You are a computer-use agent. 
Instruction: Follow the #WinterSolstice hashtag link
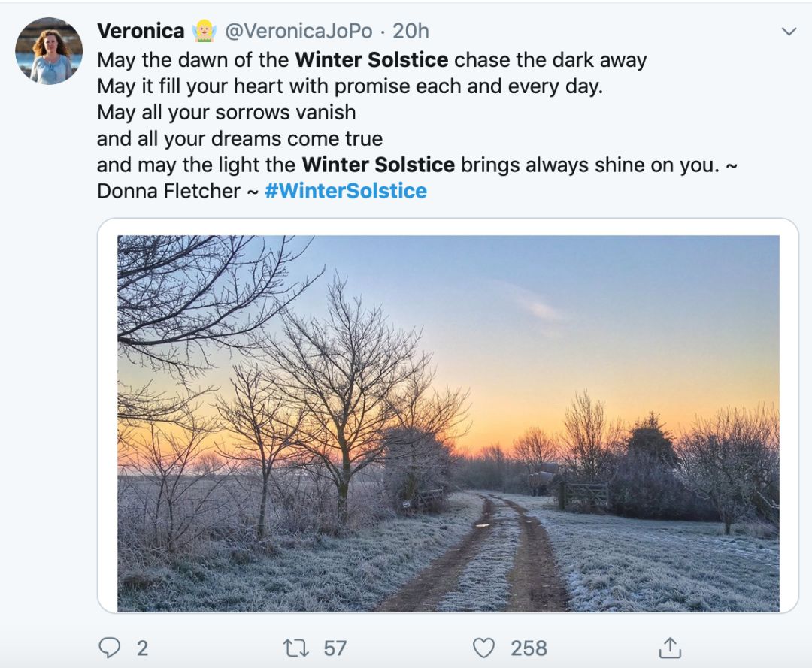(346, 191)
